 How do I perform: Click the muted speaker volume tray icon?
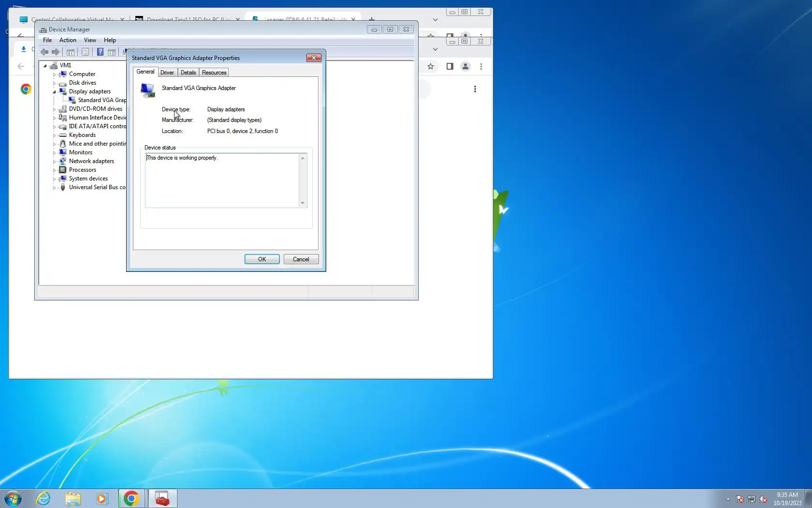click(763, 499)
